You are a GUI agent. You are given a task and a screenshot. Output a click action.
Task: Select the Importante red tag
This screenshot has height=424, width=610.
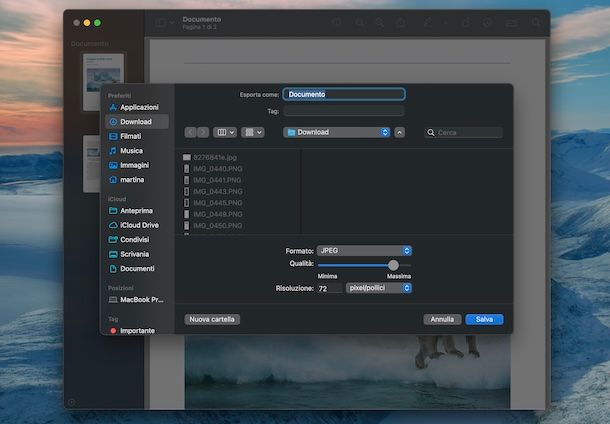(x=136, y=330)
